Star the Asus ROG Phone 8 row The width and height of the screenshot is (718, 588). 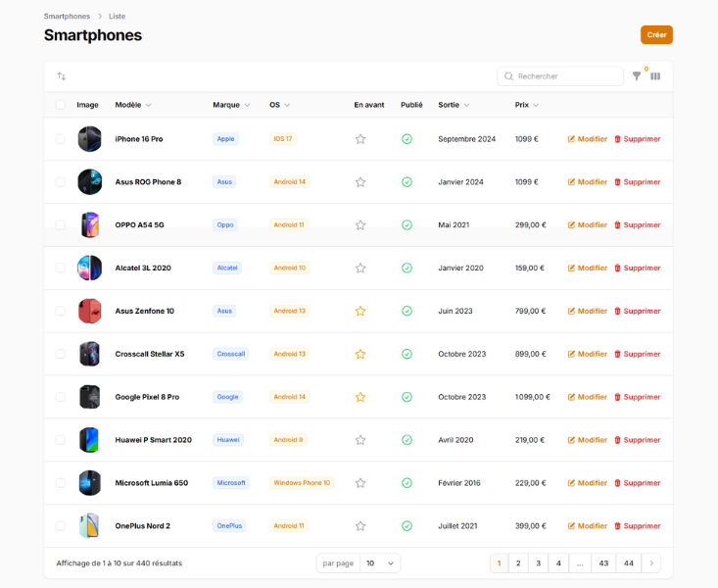tap(360, 182)
